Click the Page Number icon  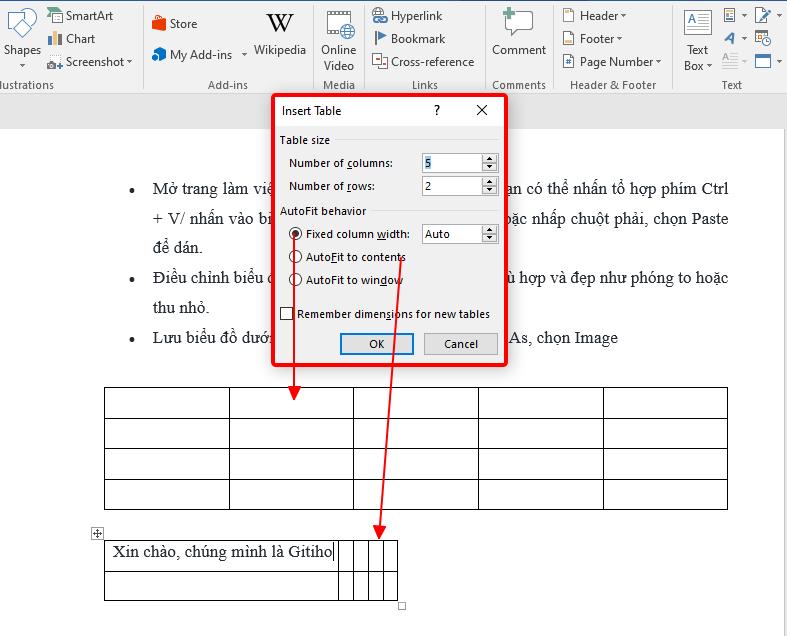[x=568, y=62]
